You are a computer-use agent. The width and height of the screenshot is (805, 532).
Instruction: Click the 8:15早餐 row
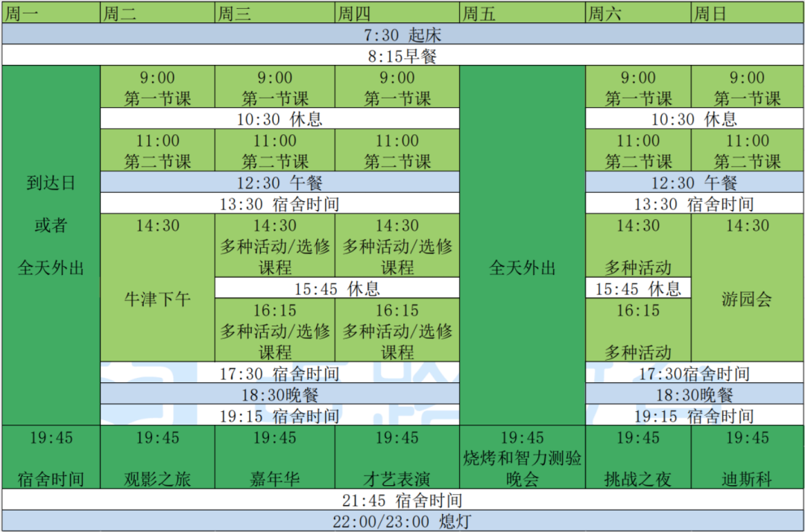[402, 56]
